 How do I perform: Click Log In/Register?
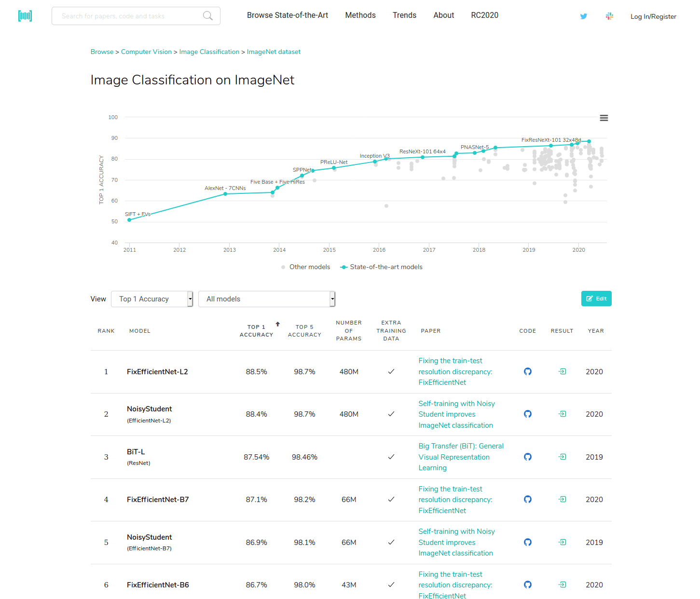[653, 16]
